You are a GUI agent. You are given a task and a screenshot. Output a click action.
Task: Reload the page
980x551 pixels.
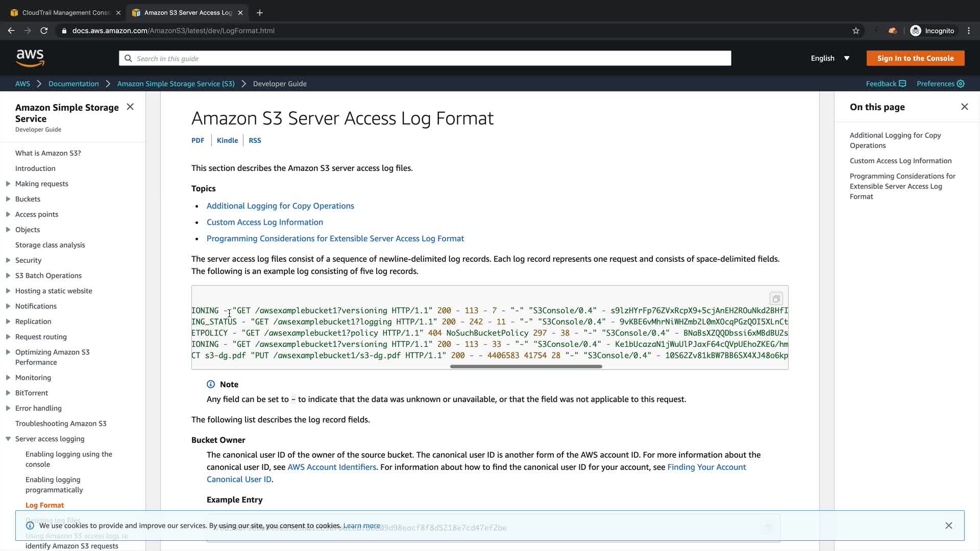pos(44,31)
